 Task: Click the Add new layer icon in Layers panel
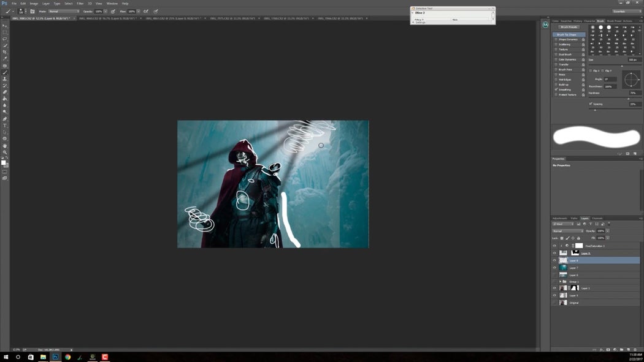pos(627,349)
